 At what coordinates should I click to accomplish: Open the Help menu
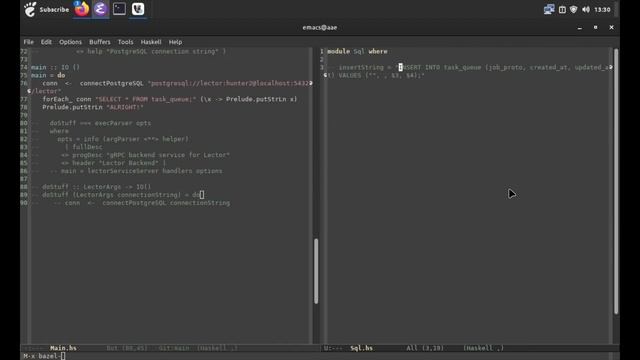click(x=175, y=42)
